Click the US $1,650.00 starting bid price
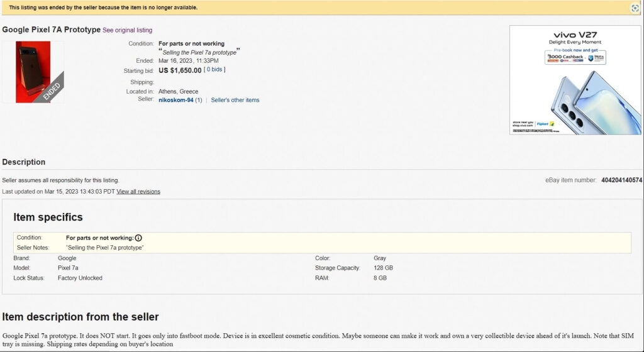644x352 pixels. pos(180,70)
